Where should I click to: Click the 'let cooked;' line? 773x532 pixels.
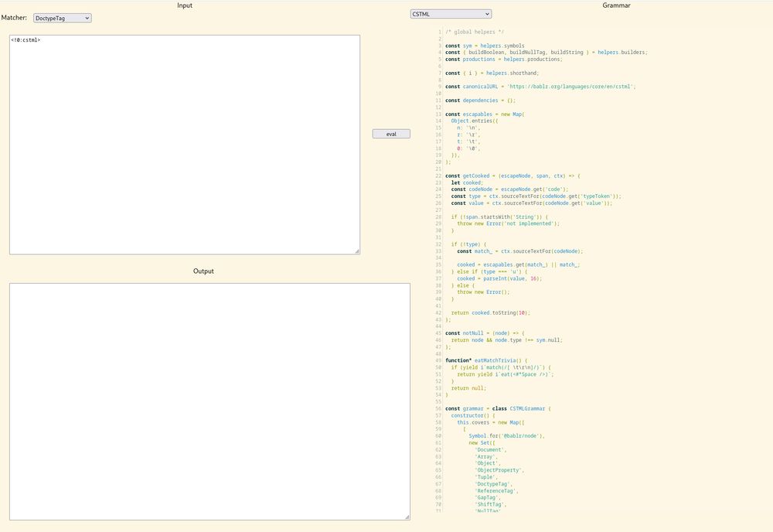click(467, 183)
